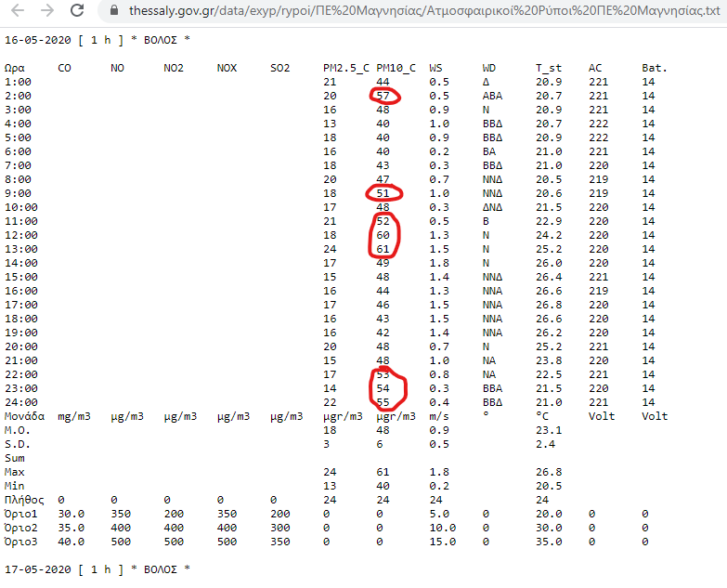The height and width of the screenshot is (588, 727).
Task: Click the T_st column header
Action: point(549,68)
